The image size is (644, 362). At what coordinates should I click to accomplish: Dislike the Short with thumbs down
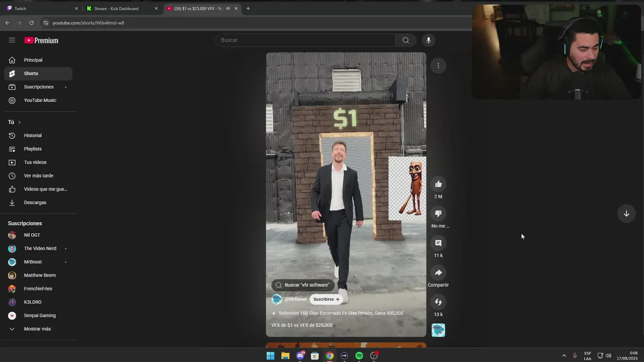tap(438, 214)
